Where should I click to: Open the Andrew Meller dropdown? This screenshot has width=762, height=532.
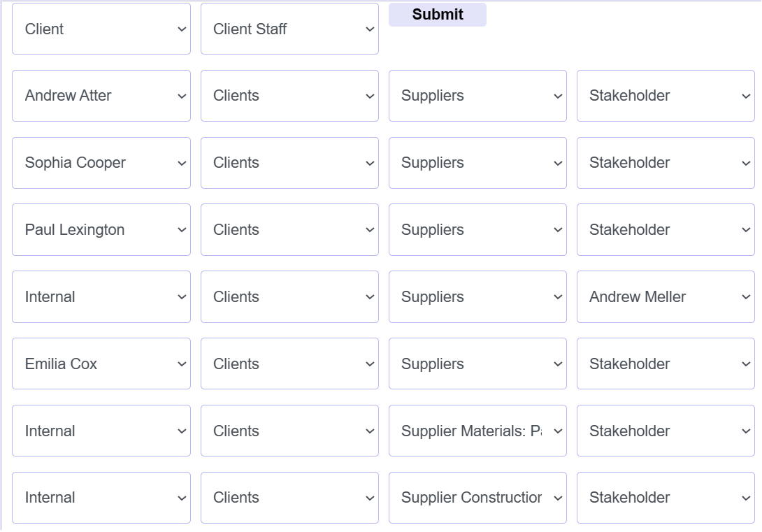tap(665, 296)
